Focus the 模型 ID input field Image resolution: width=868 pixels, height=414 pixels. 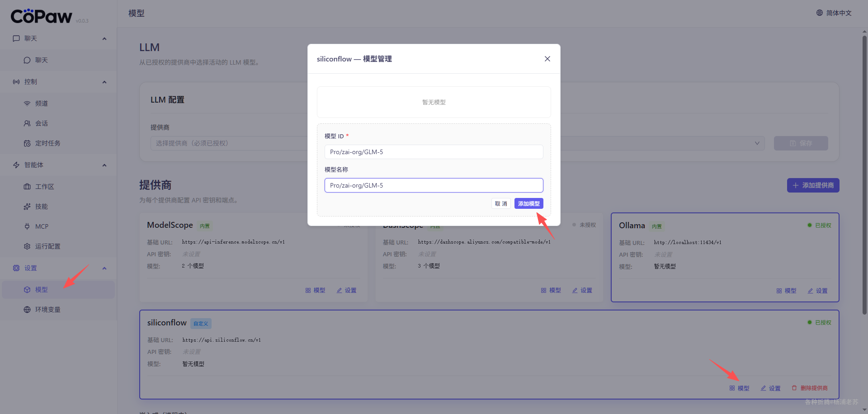(x=434, y=152)
